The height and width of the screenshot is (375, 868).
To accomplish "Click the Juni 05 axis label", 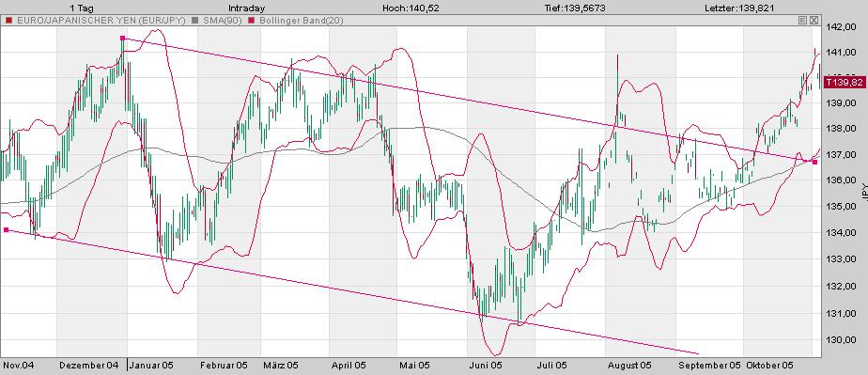I will [x=486, y=366].
